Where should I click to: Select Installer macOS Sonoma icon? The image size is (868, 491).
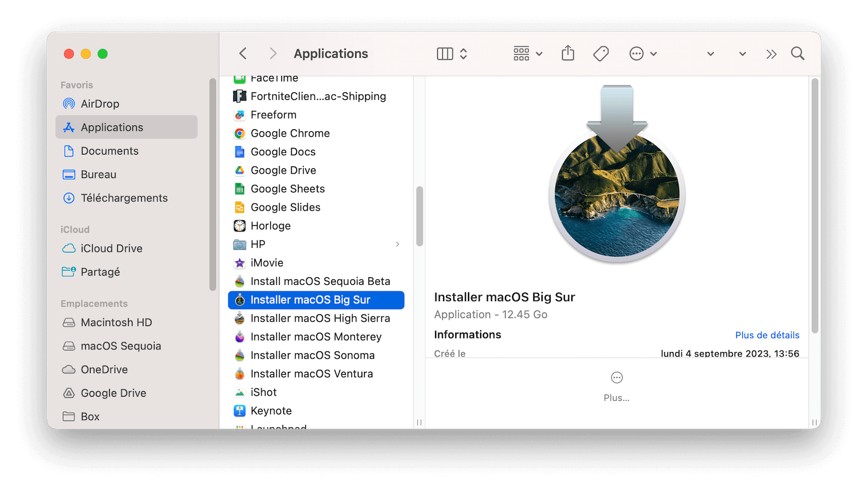click(x=240, y=355)
